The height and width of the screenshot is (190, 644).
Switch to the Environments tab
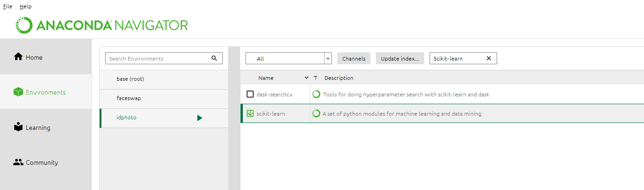pyautogui.click(x=46, y=92)
